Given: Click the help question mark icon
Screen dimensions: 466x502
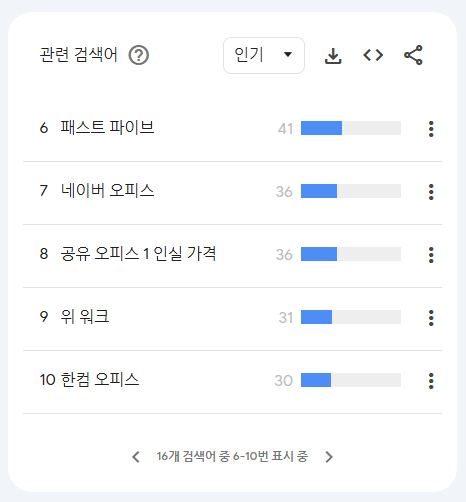Looking at the screenshot, I should coord(139,55).
